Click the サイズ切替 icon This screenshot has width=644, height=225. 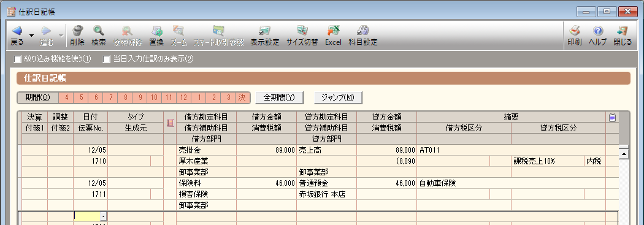302,31
